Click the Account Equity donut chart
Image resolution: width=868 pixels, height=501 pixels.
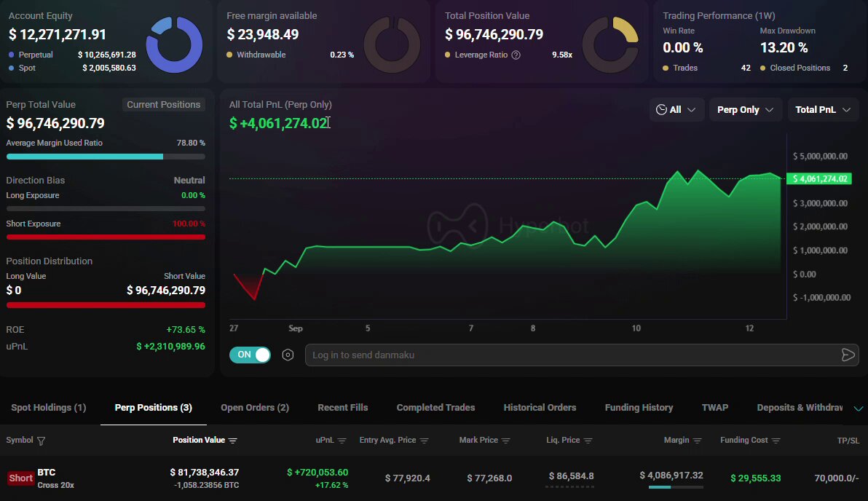(x=174, y=44)
